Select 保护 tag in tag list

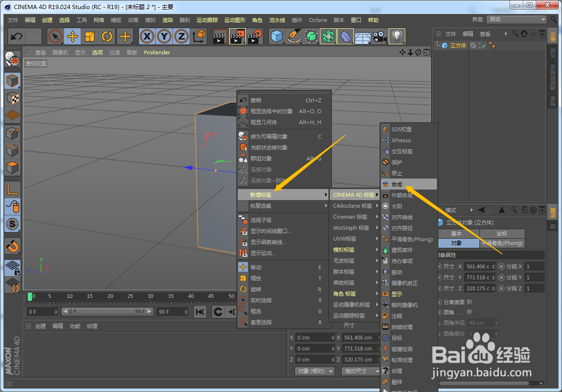(x=409, y=162)
